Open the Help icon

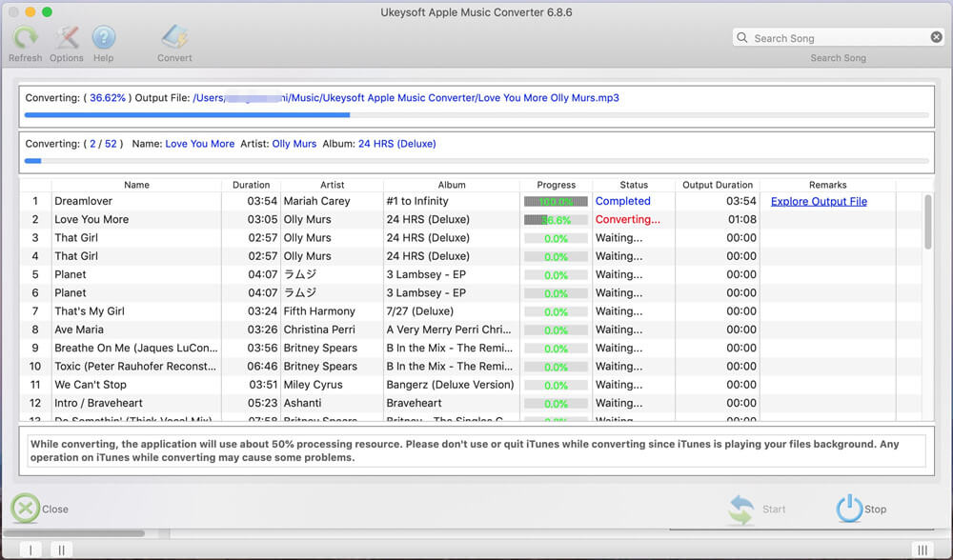pos(103,38)
